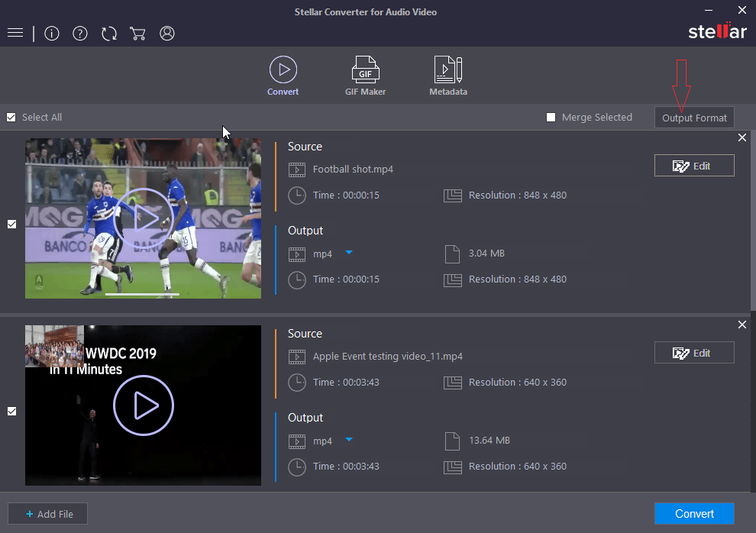Start conversion with blue Convert button
The height and width of the screenshot is (533, 756).
pos(694,514)
